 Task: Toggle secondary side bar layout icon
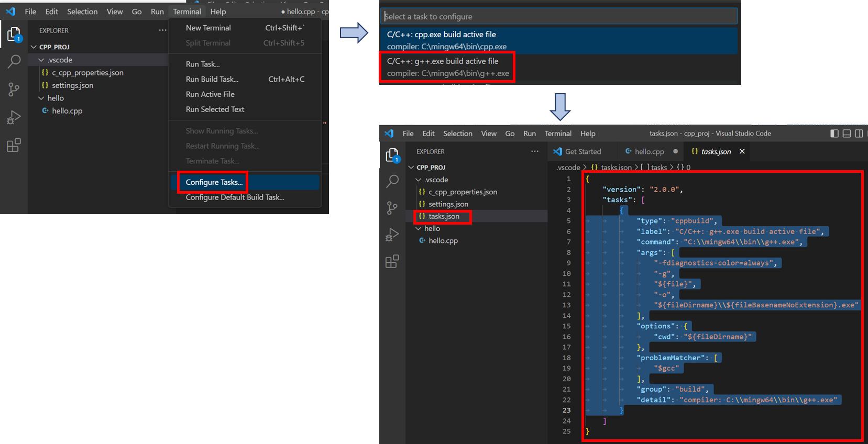[x=859, y=134]
